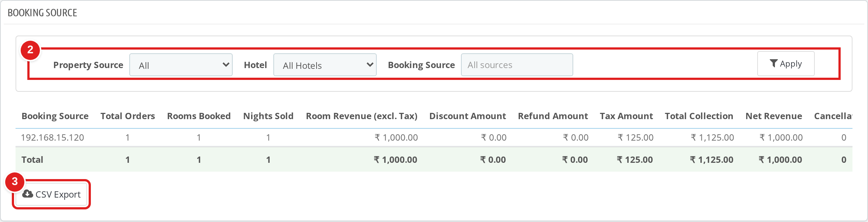Viewport: 868px width, 222px height.
Task: Click the Tax Amount column header
Action: click(626, 116)
